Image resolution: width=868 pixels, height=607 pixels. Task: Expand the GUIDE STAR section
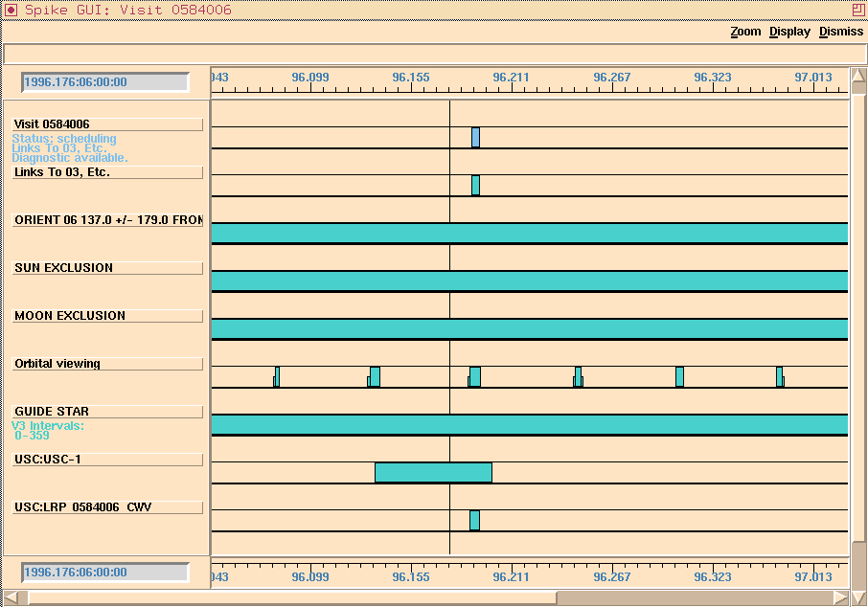tap(108, 411)
